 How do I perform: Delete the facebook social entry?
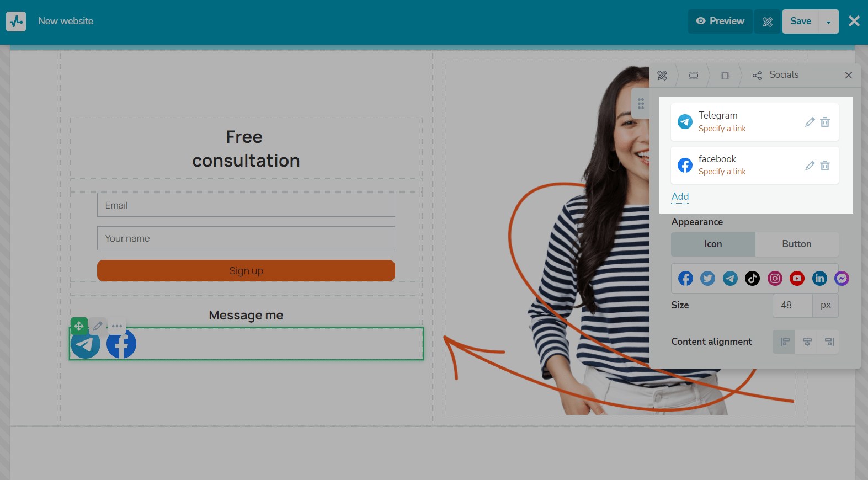[x=825, y=166]
